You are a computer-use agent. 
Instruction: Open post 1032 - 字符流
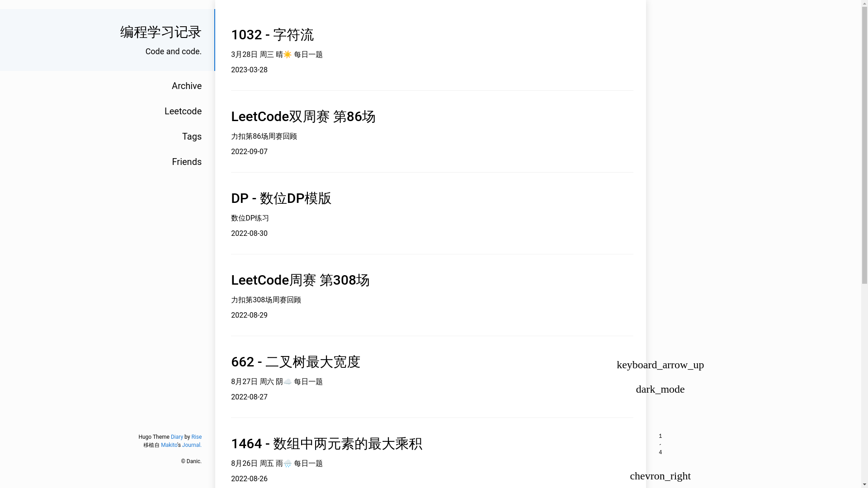(x=272, y=35)
